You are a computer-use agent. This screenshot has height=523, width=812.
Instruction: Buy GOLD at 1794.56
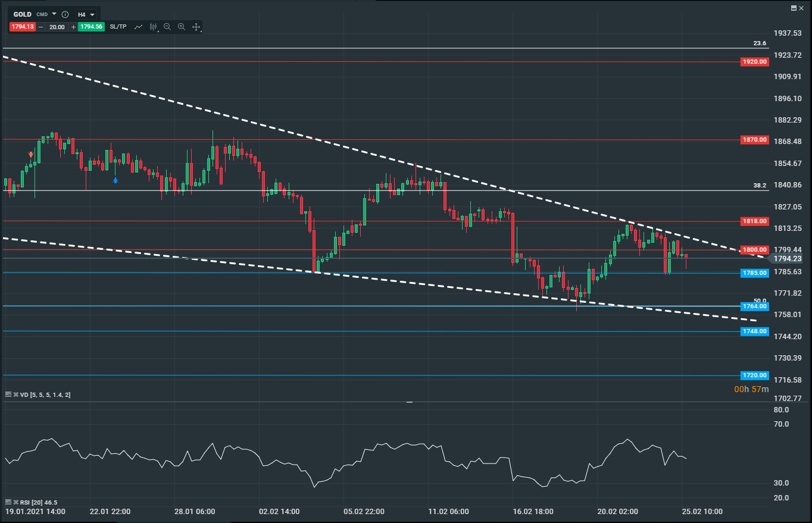click(92, 27)
